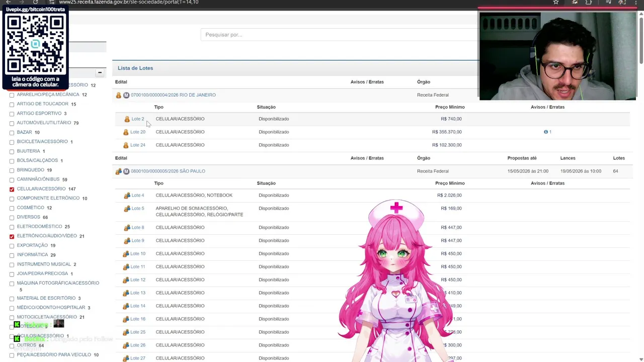Open edital 0800100/0000005/2026 SÃO PAULO

tap(168, 171)
